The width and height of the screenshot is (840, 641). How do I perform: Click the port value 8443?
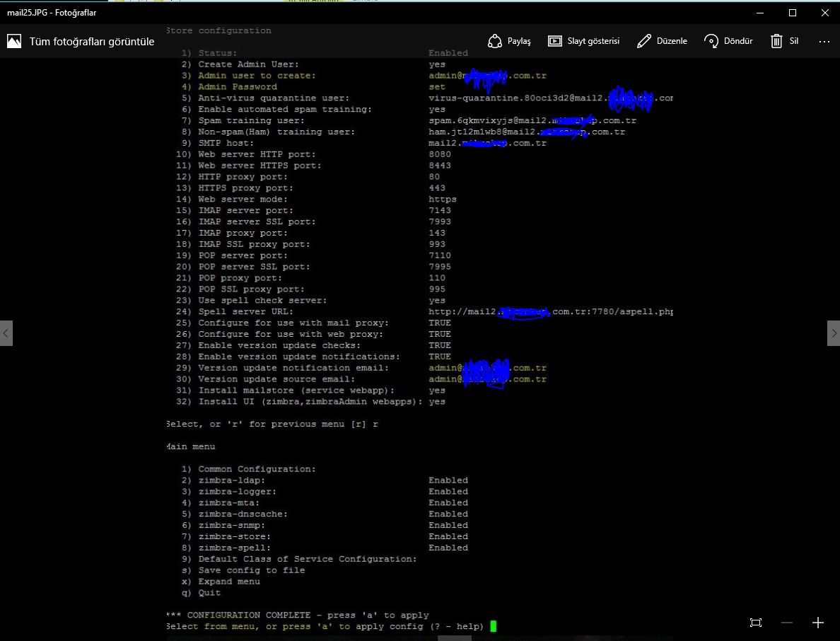coord(440,166)
